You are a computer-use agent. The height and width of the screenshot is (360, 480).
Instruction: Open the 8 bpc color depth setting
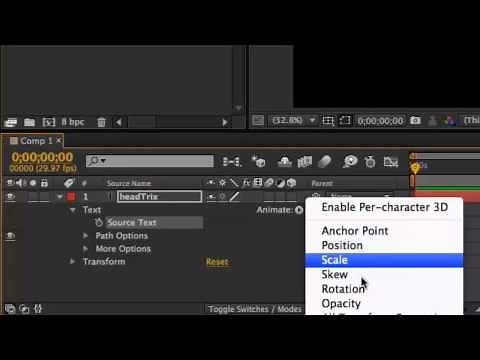pyautogui.click(x=73, y=122)
